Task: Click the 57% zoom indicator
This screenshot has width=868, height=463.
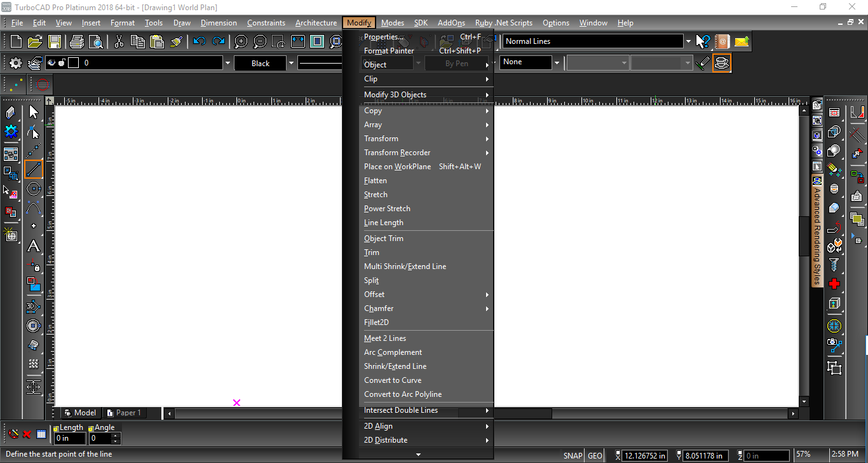Action: pos(803,455)
